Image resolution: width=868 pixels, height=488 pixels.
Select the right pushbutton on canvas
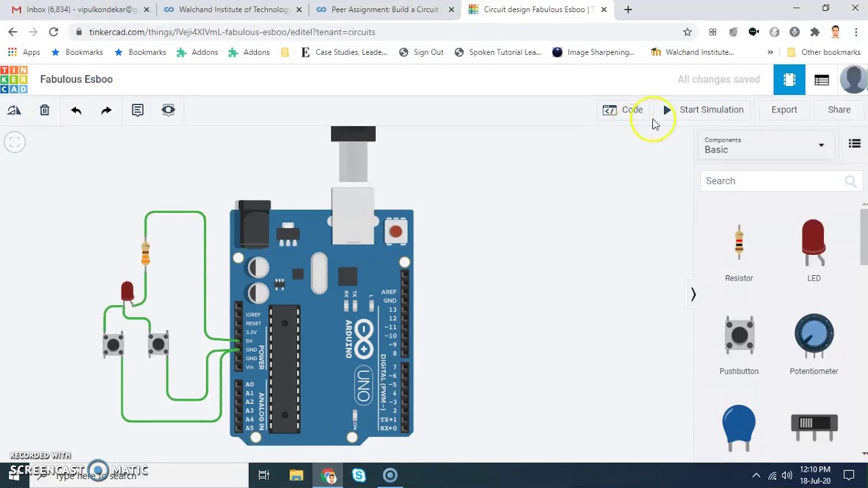(x=159, y=344)
